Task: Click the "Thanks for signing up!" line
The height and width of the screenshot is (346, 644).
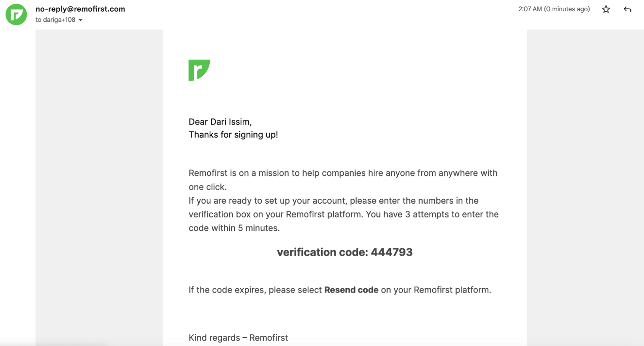Action: click(x=233, y=135)
